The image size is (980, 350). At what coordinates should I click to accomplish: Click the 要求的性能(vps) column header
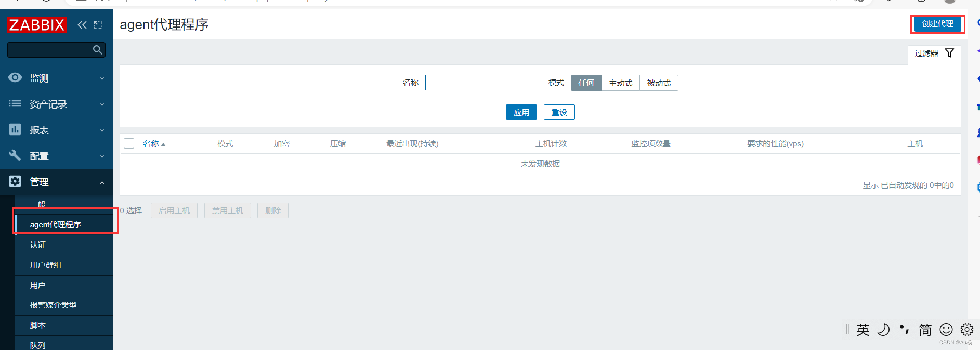click(x=775, y=144)
